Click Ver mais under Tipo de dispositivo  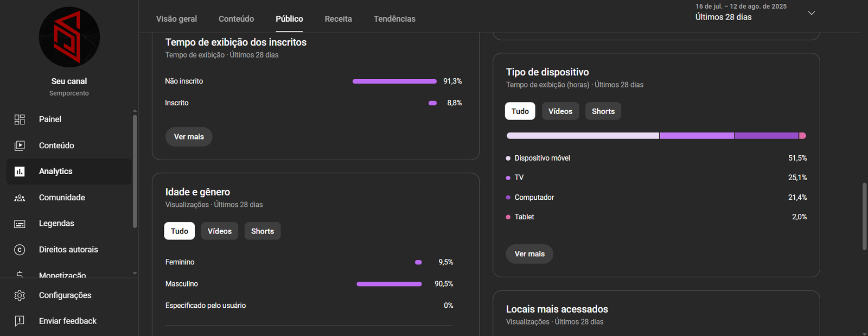click(x=529, y=254)
